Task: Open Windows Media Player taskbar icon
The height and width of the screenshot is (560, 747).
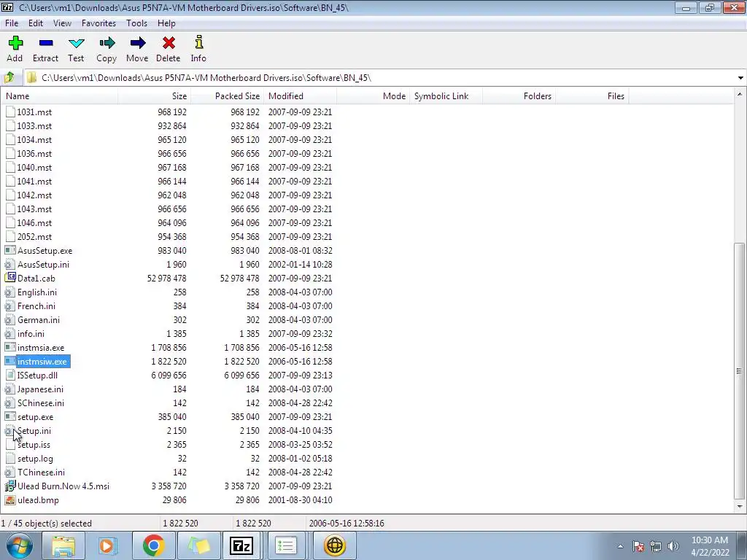Action: 107,545
